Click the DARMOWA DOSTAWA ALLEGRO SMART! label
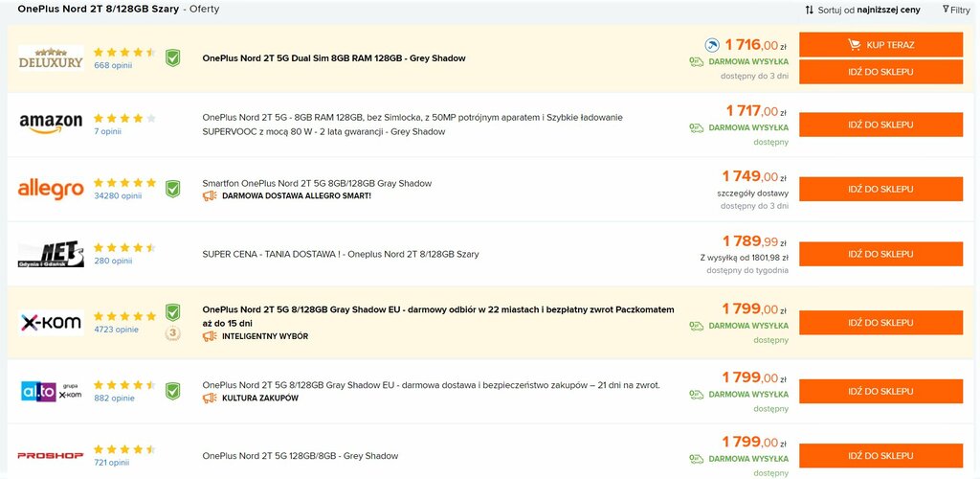980x479 pixels. tap(297, 195)
